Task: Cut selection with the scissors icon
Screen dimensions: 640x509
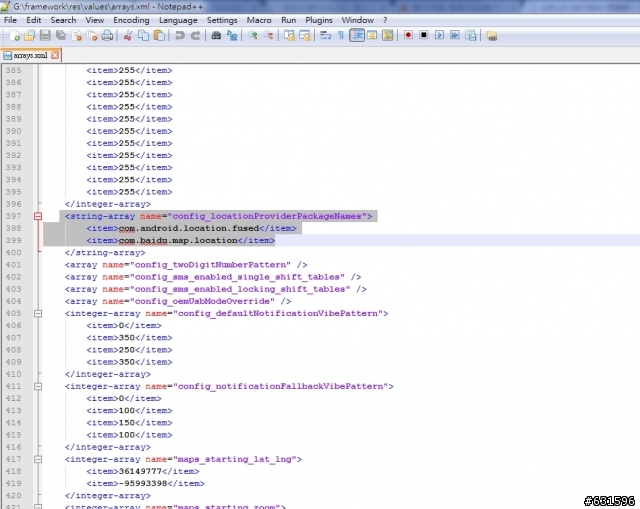Action: [x=128, y=36]
